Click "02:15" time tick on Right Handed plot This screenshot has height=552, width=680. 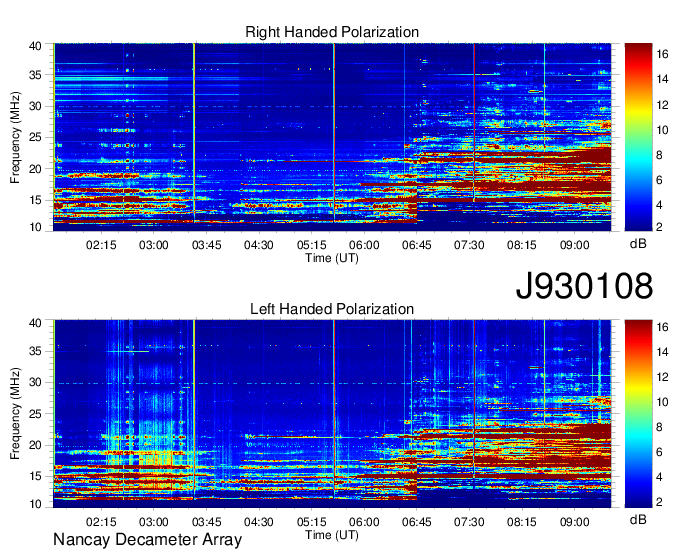(101, 245)
